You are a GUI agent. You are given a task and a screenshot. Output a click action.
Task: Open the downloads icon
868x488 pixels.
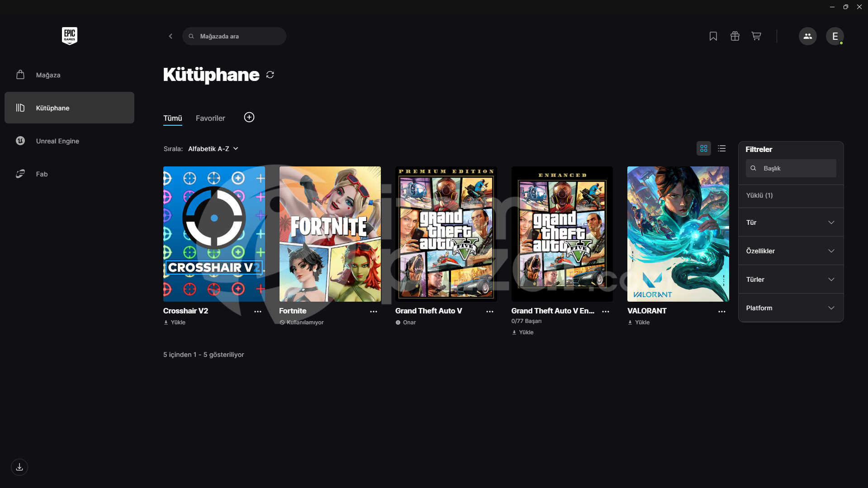[19, 467]
